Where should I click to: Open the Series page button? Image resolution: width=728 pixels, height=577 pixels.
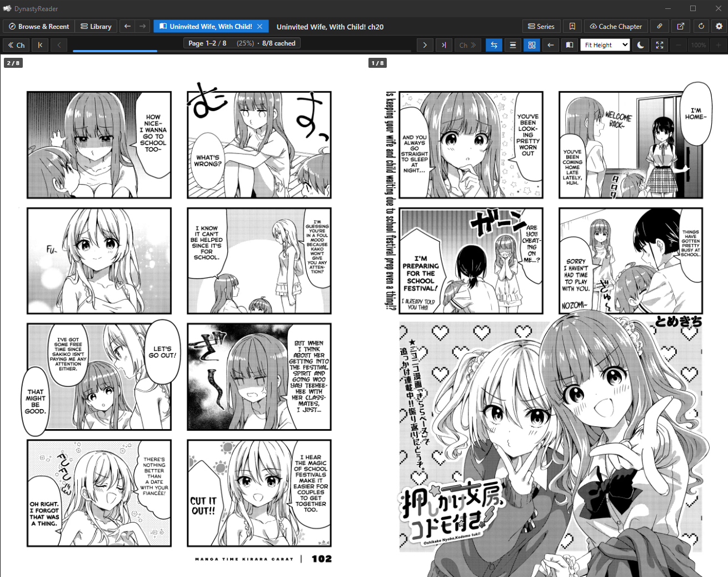point(541,26)
